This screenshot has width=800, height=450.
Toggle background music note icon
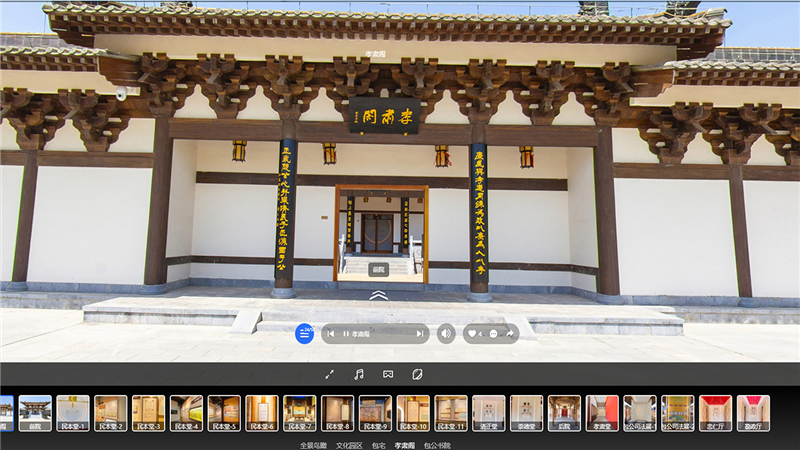359,374
